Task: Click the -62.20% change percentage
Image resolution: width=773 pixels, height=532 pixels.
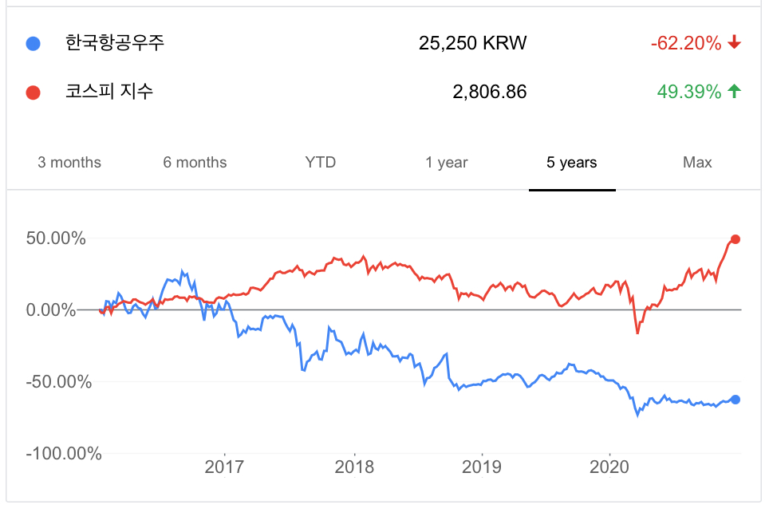Action: [x=686, y=43]
